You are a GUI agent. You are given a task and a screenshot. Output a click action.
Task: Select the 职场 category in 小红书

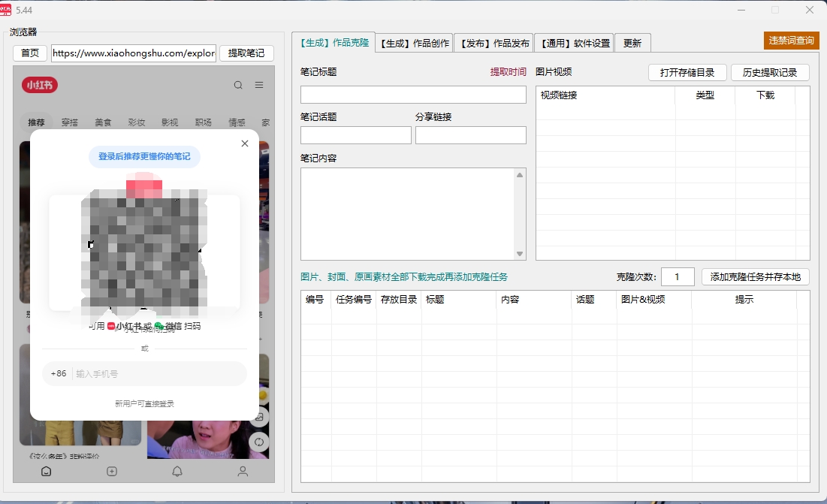(203, 122)
